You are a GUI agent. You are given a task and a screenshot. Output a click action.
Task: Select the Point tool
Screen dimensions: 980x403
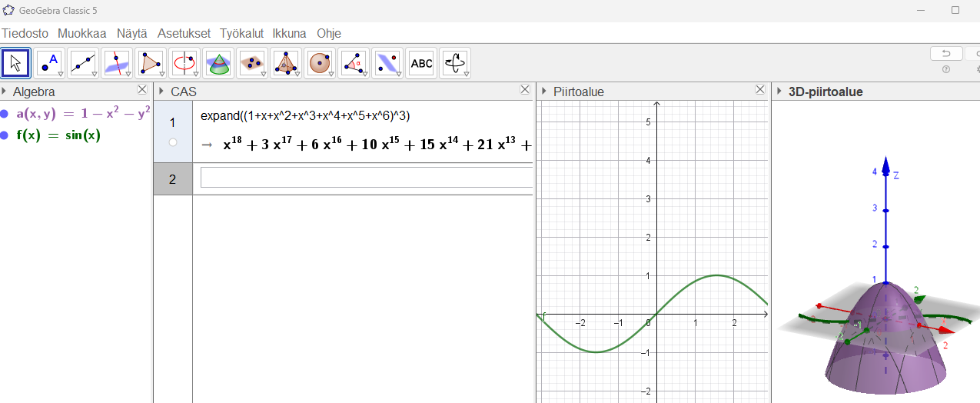(50, 63)
